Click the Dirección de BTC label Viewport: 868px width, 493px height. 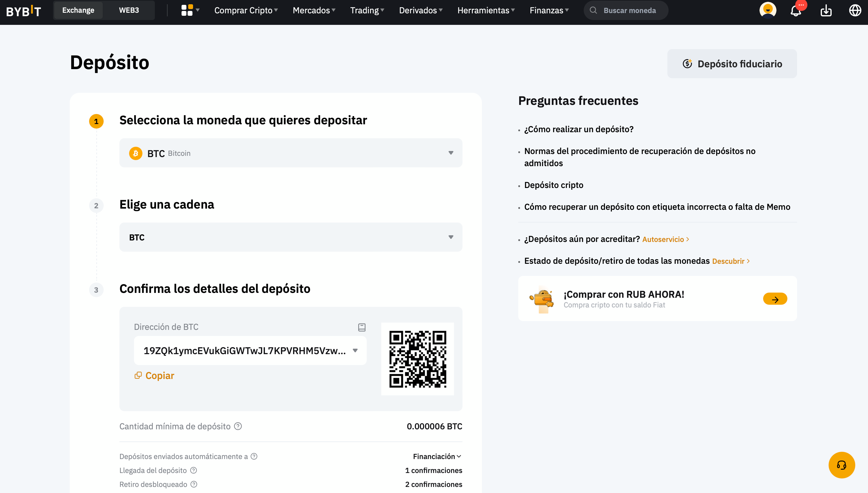click(x=166, y=327)
